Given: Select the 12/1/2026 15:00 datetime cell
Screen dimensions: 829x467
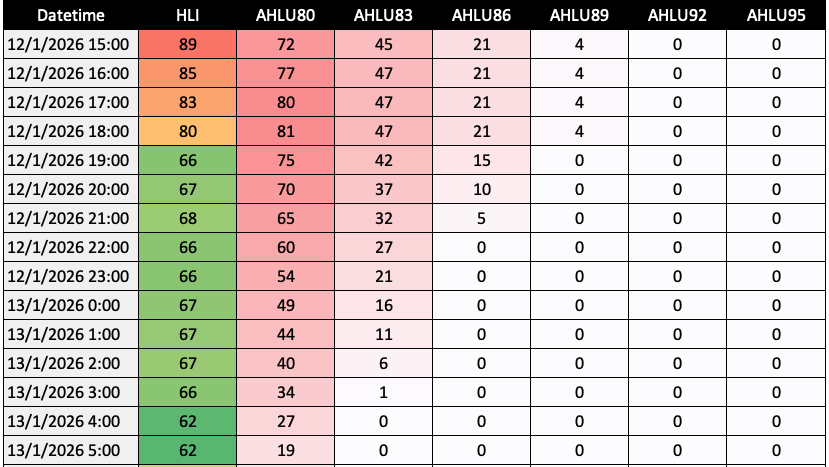Looking at the screenshot, I should [69, 44].
